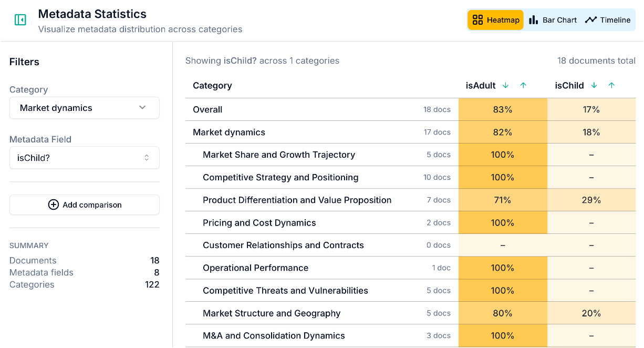Viewport: 644px width, 348px height.
Task: Collapse the sidebar panel icon
Action: pos(20,20)
